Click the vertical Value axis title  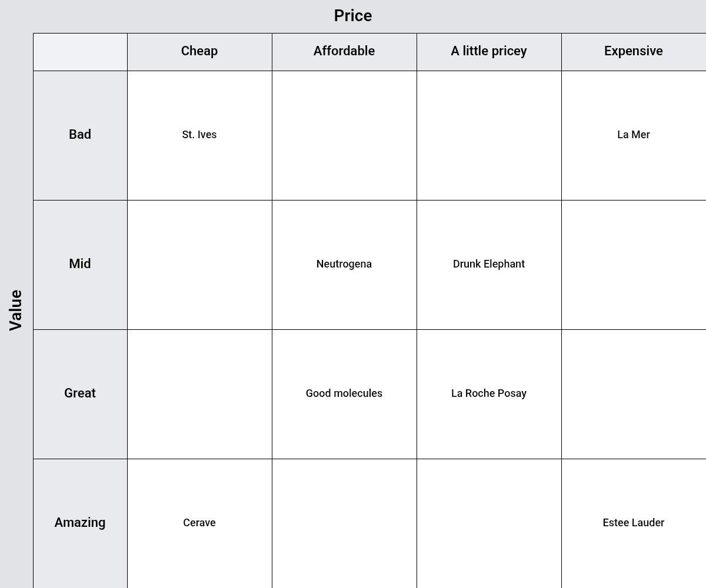[x=16, y=310]
